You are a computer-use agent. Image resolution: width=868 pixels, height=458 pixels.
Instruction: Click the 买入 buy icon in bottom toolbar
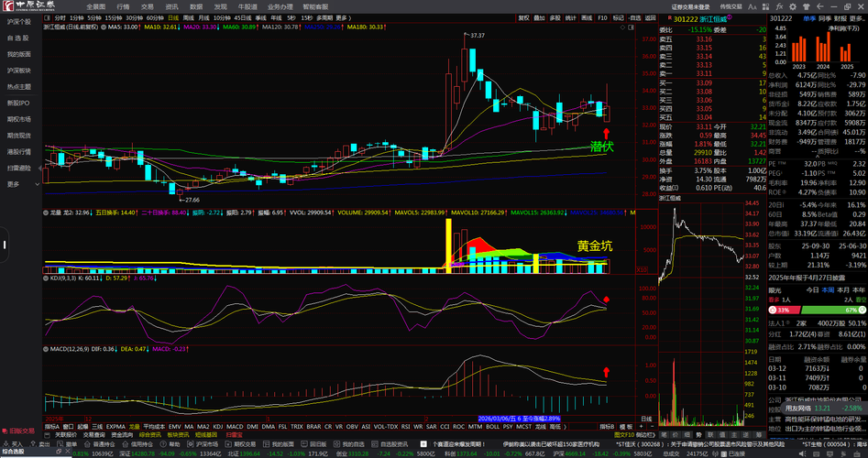[x=13, y=444]
